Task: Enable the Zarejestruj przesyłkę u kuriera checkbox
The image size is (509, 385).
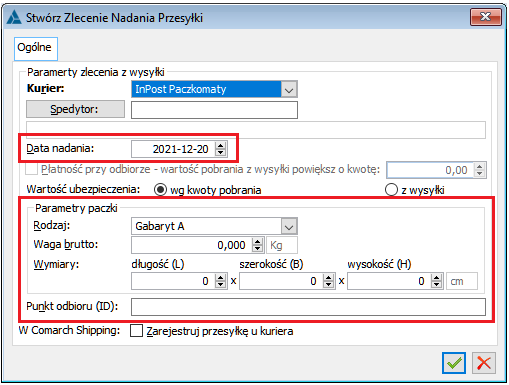Action: [136, 331]
